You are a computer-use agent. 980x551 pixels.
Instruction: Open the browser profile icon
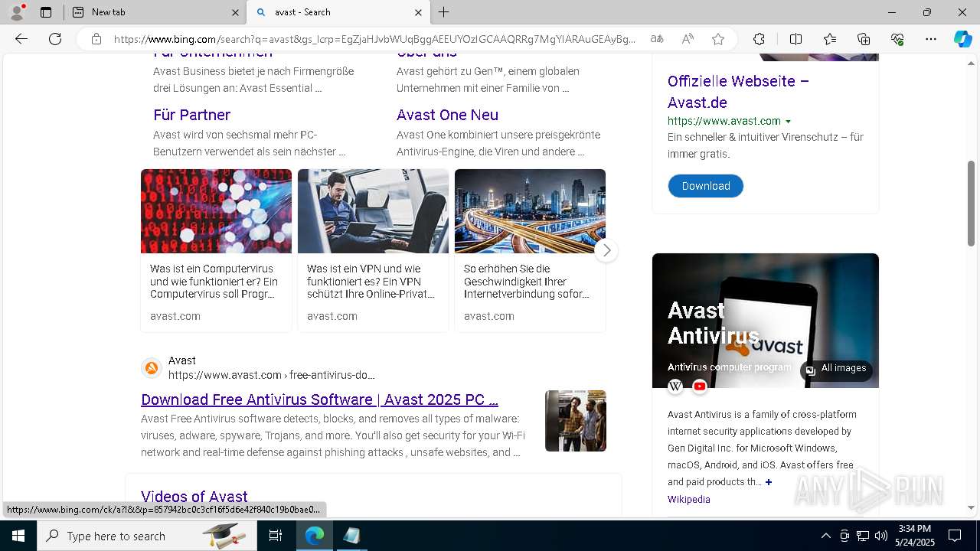pos(17,12)
